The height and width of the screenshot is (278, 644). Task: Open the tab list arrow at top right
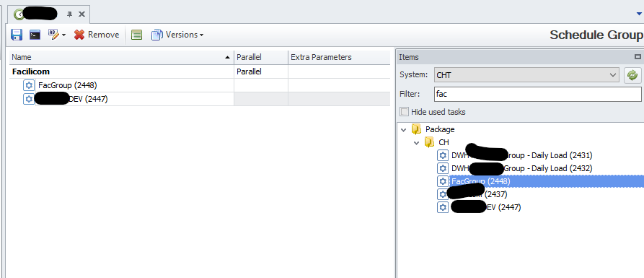[x=640, y=14]
